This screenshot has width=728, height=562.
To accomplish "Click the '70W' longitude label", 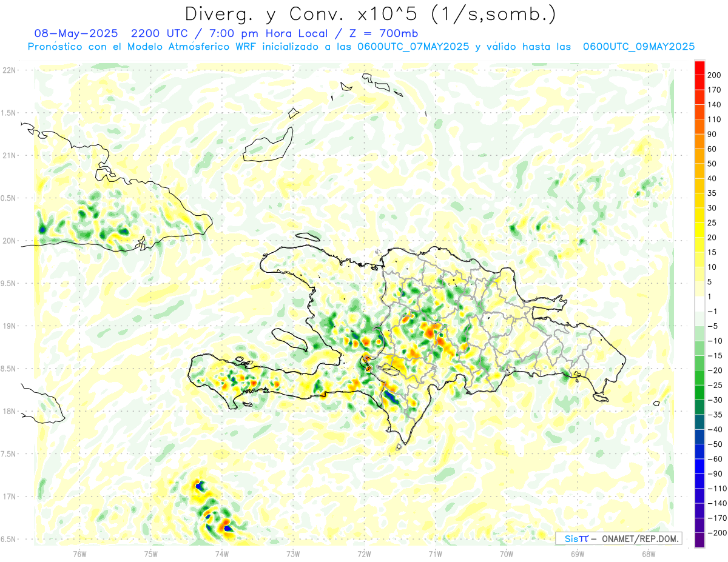I will tap(507, 553).
